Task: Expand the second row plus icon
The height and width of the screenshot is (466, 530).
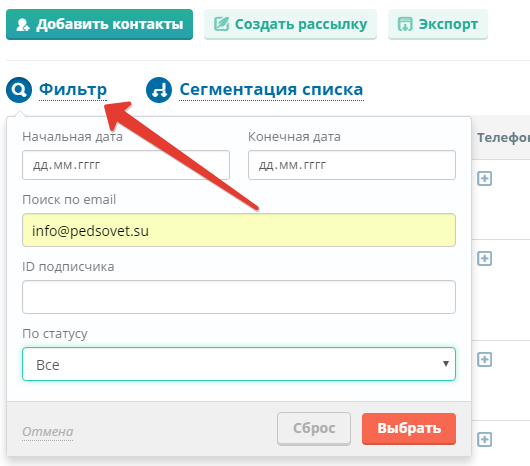Action: tap(484, 259)
